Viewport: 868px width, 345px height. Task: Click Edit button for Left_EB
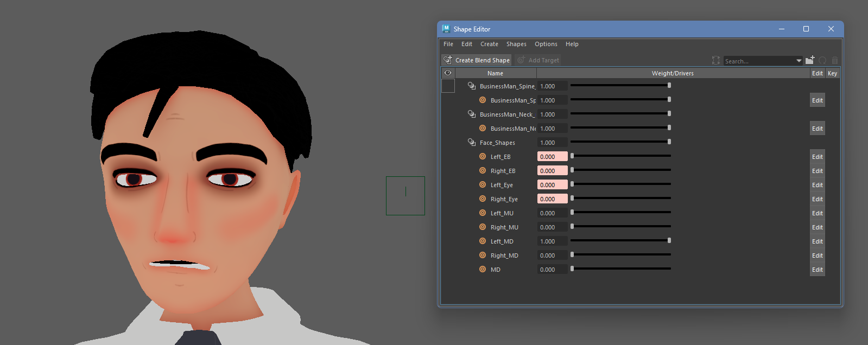point(818,156)
